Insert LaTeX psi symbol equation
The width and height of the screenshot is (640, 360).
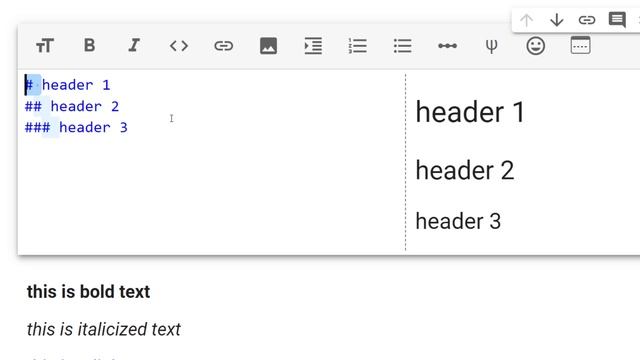point(491,46)
